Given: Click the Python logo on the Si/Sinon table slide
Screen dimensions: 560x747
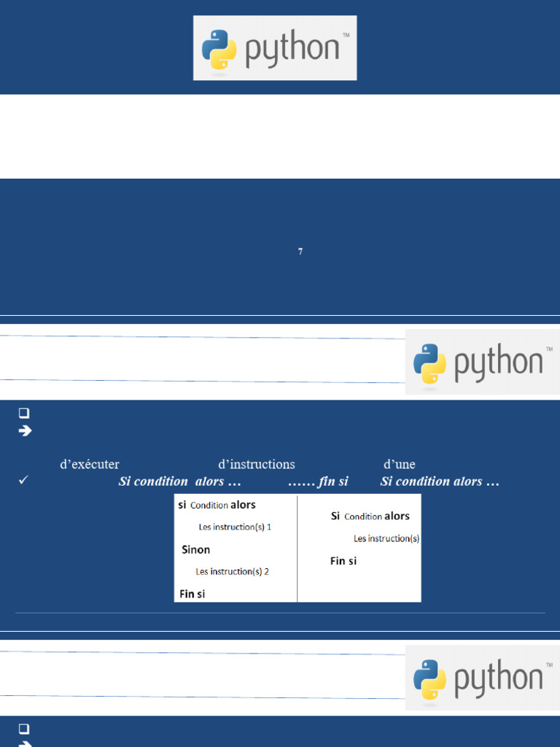Looking at the screenshot, I should coord(483,362).
